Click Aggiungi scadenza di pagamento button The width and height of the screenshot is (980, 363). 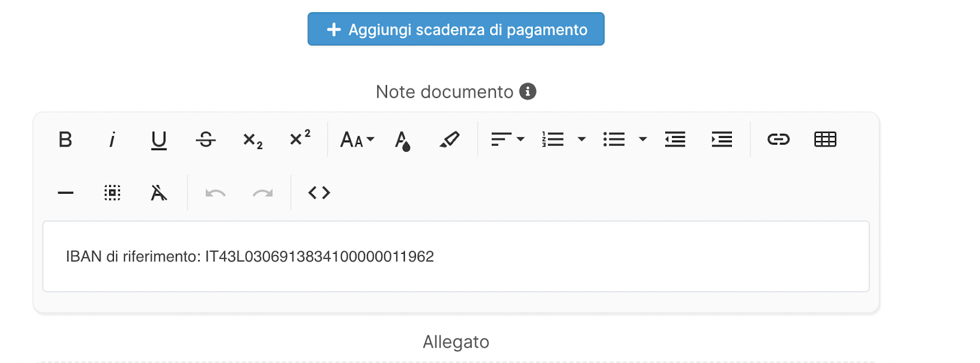click(x=456, y=29)
